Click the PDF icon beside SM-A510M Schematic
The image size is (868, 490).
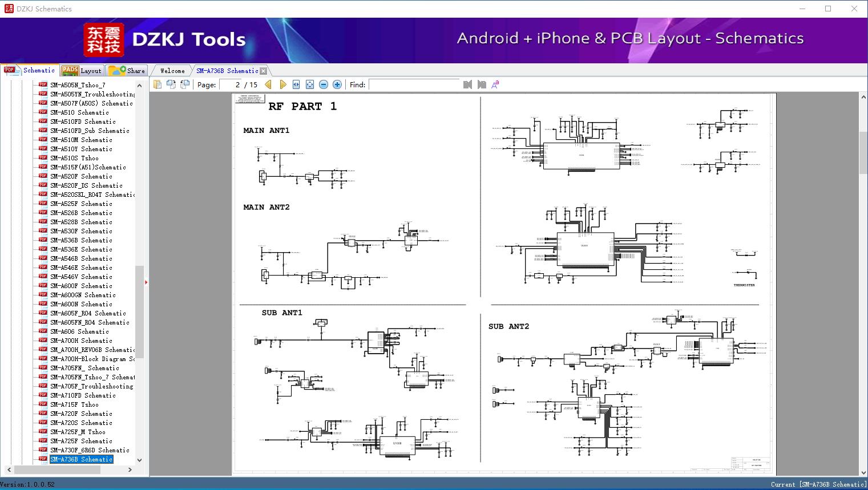[x=43, y=140]
